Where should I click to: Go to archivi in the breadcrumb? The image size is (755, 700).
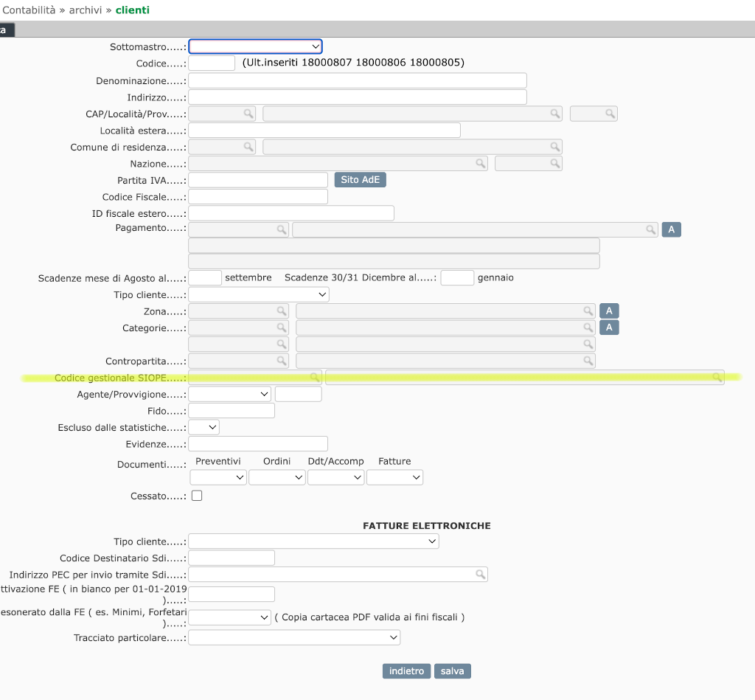85,10
